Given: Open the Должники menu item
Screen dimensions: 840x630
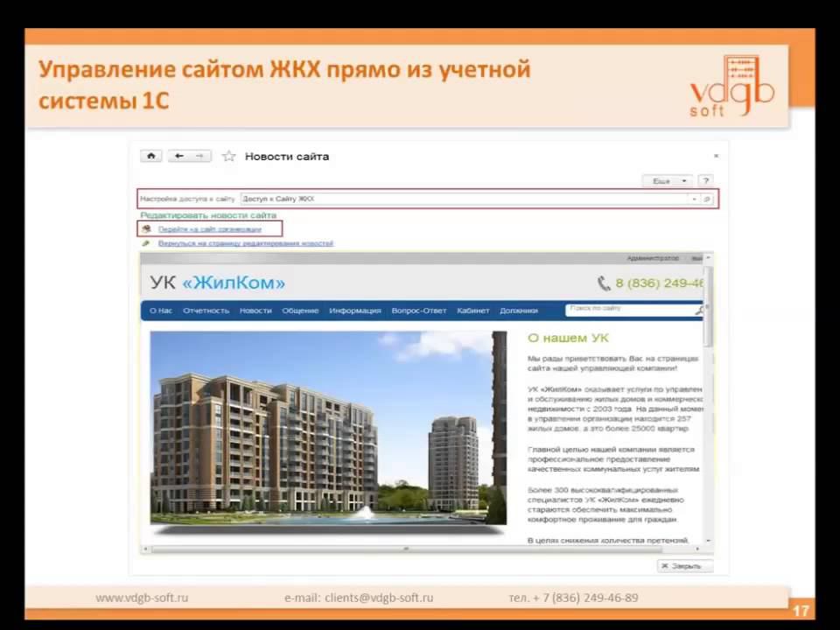Looking at the screenshot, I should [x=519, y=311].
